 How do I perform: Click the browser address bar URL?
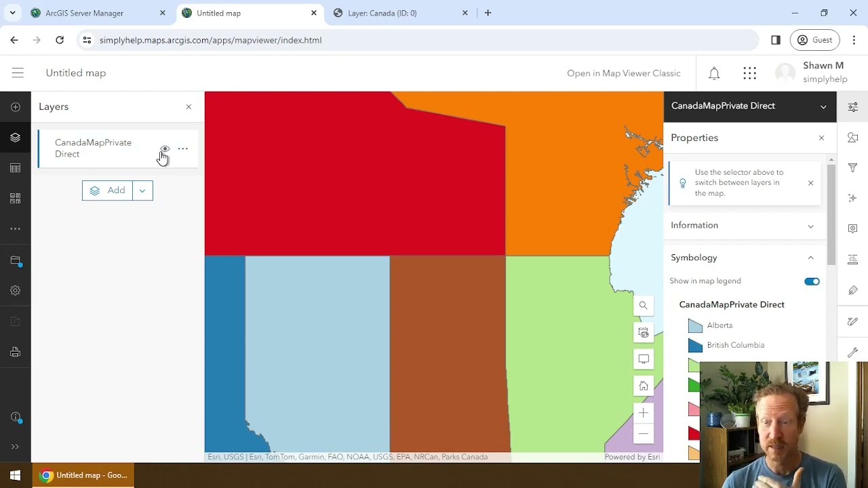coord(210,40)
